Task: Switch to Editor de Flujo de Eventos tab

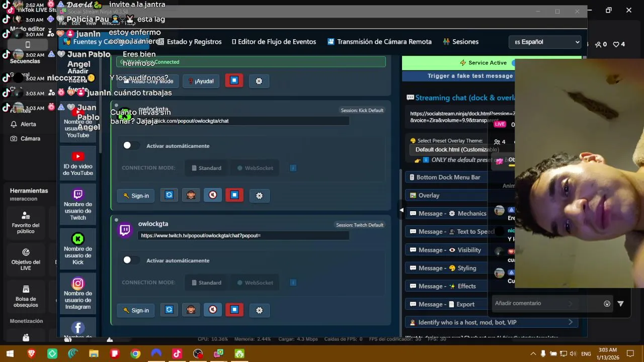Action: pos(274,42)
